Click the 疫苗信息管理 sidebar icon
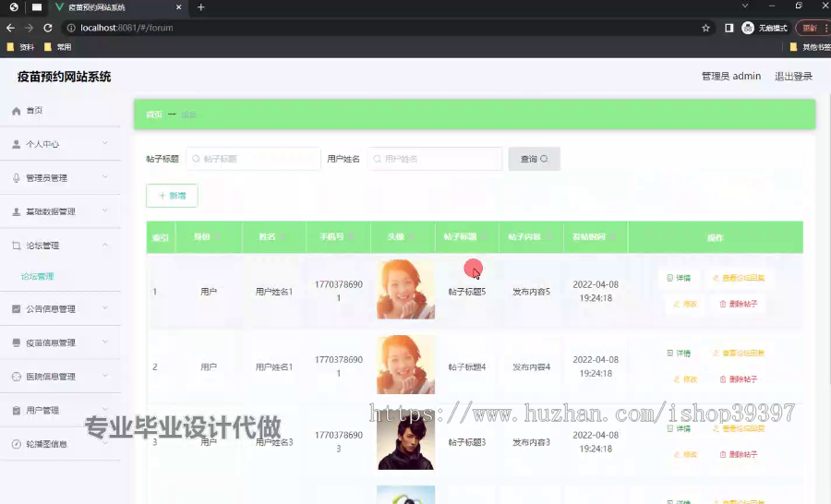This screenshot has height=504, width=831. (16, 342)
